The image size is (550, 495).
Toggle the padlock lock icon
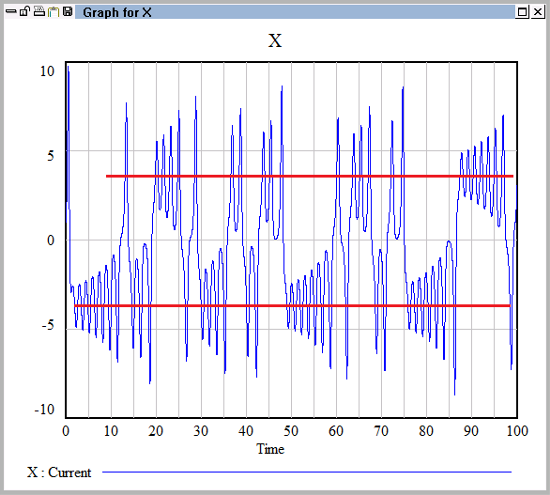(25, 12)
